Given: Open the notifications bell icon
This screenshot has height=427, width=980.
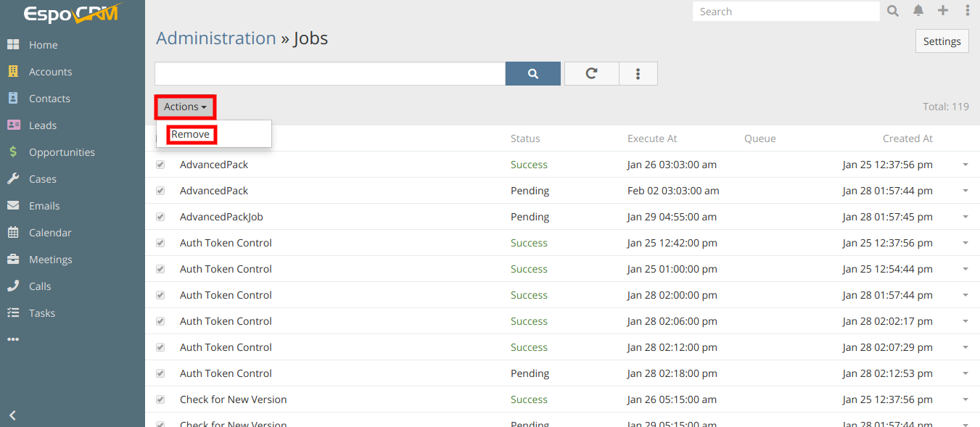Looking at the screenshot, I should click(x=918, y=11).
